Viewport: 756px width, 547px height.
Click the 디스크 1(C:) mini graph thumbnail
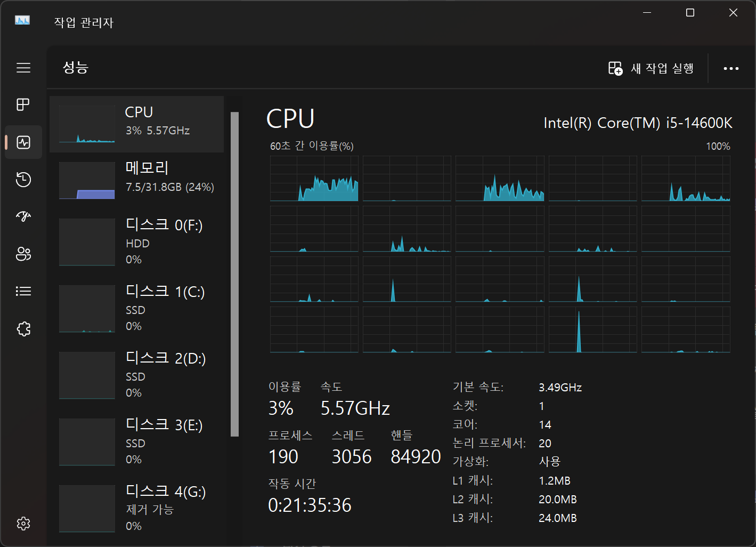87,309
